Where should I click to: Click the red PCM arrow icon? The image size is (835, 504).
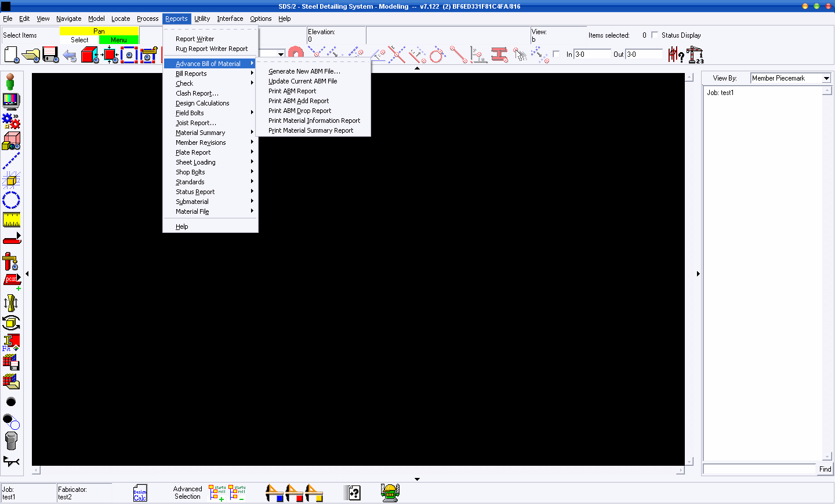click(12, 280)
